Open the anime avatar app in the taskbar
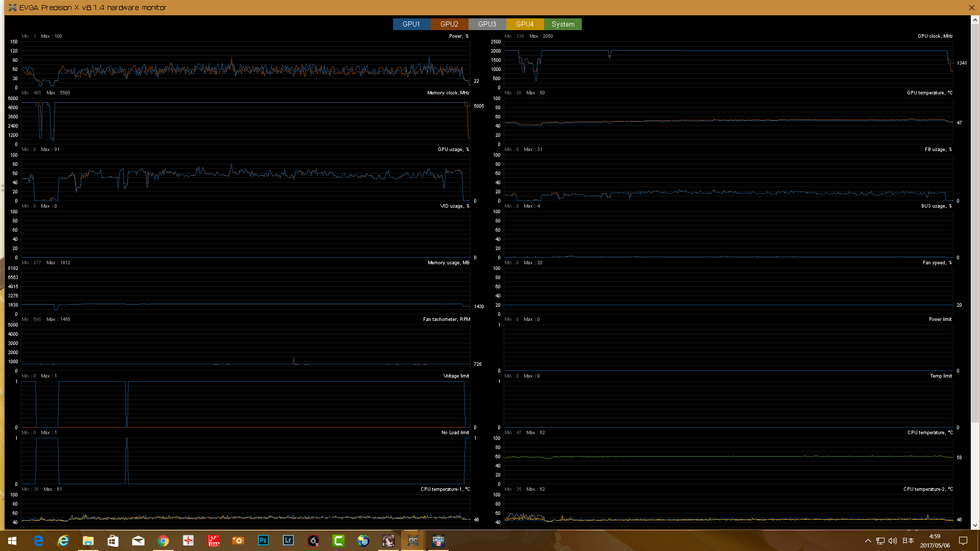This screenshot has width=980, height=551. 388,541
